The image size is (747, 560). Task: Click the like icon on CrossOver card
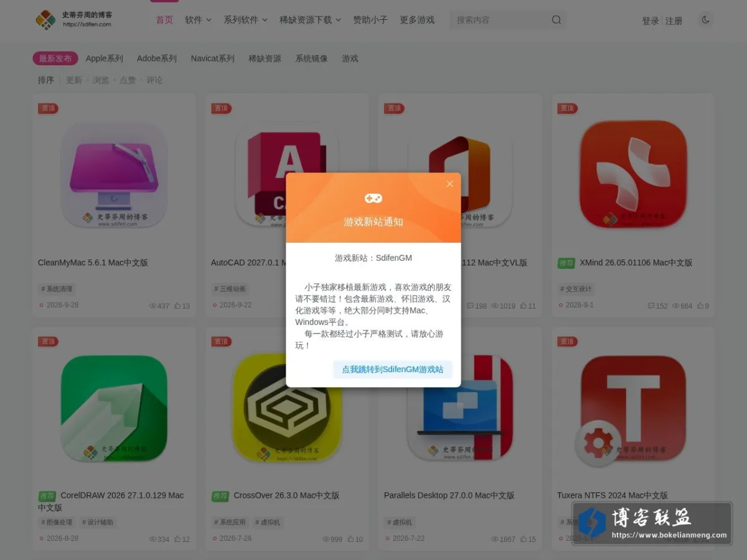click(350, 539)
